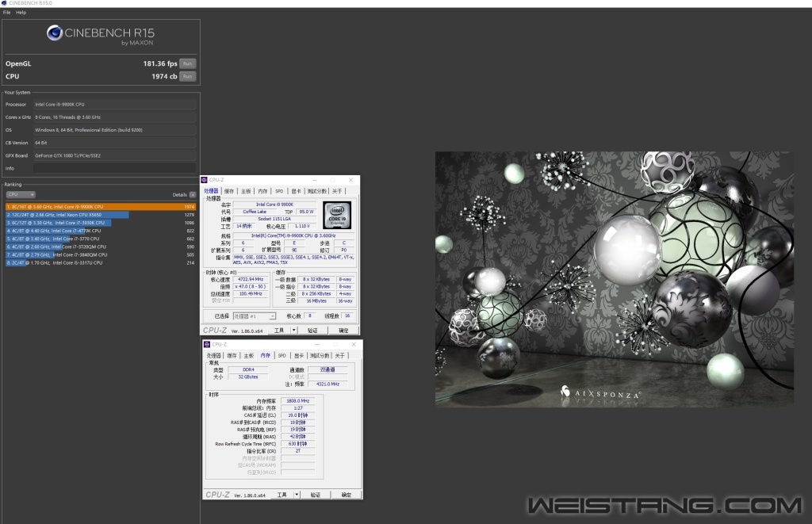Click the multiplier value "x 47.0 (8 - 50)"
Viewport: 812px width, 524px height.
251,286
